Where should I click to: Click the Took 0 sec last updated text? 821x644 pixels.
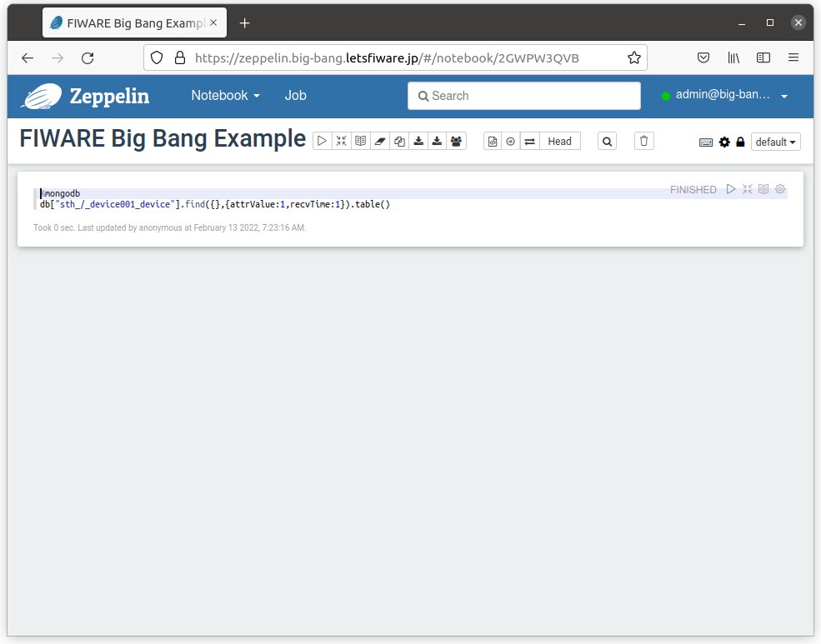click(170, 227)
